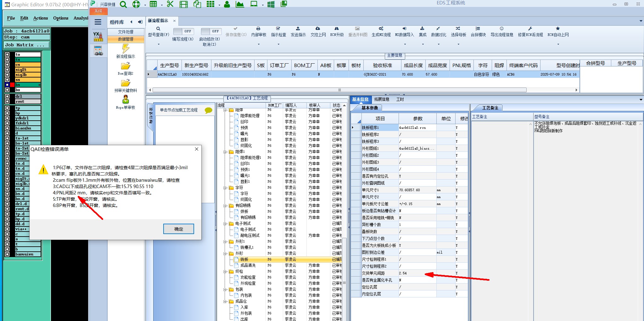
Task: Open dropdown arrow under 型号查询(F)
Action: pos(159,44)
